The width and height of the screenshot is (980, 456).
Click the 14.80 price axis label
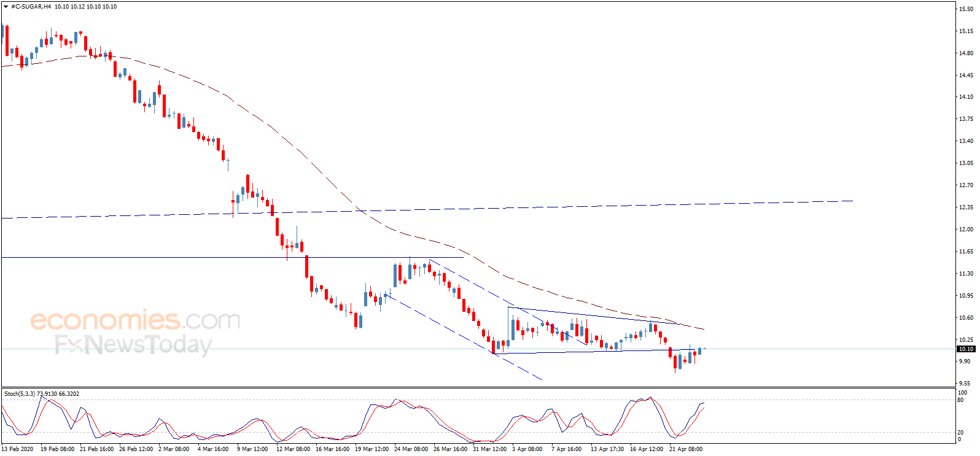pos(966,53)
